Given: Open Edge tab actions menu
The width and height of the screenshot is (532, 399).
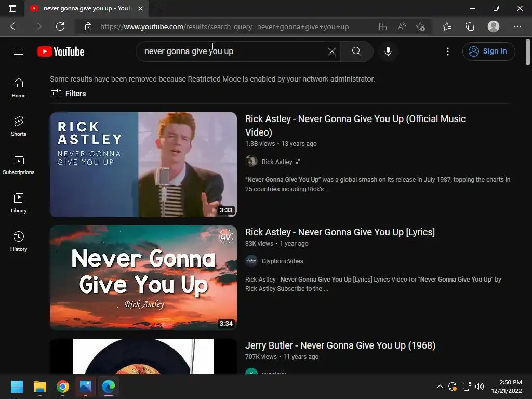Looking at the screenshot, I should [x=12, y=8].
